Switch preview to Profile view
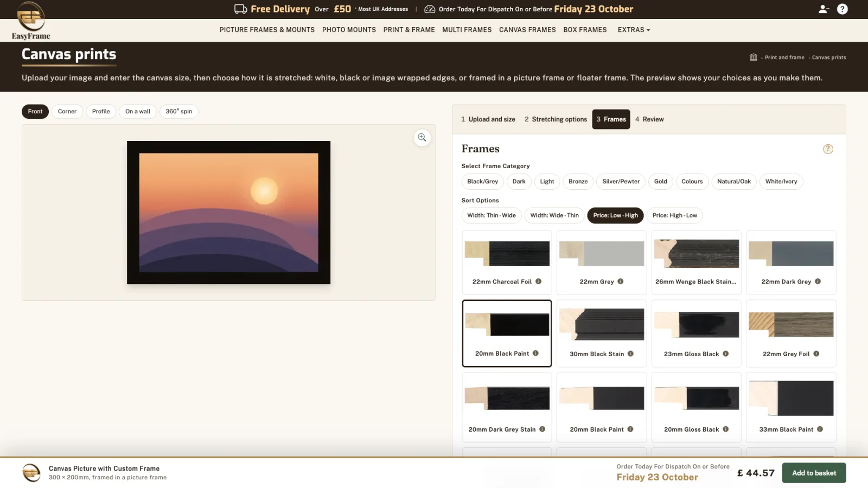 pos(101,112)
